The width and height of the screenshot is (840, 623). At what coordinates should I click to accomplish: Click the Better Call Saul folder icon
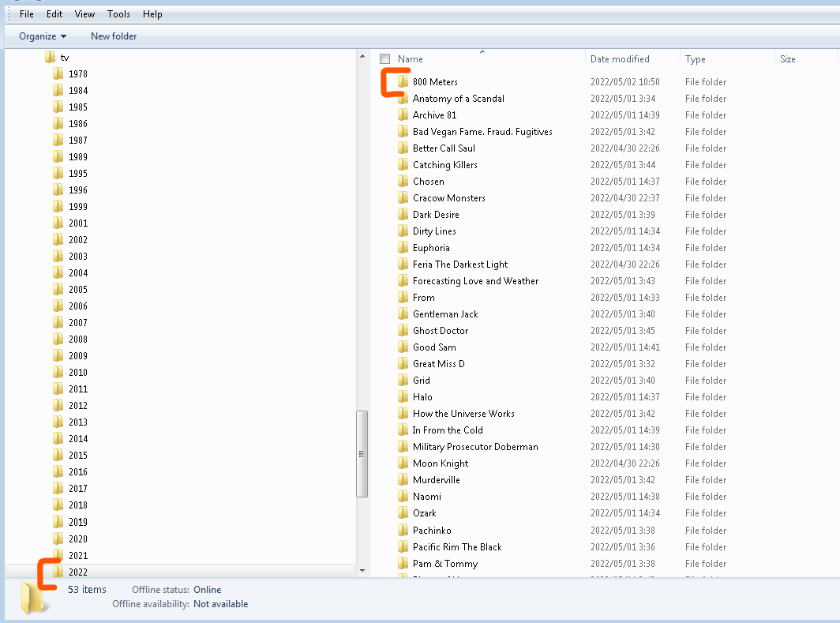click(403, 148)
